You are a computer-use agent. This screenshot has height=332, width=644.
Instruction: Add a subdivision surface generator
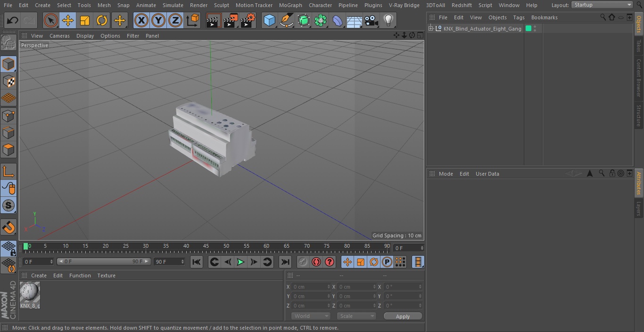point(304,20)
